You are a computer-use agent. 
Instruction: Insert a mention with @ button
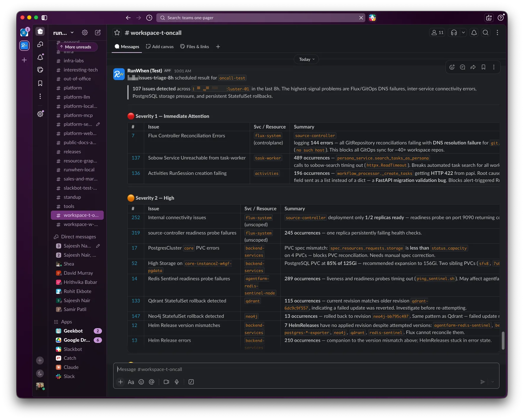coord(152,382)
